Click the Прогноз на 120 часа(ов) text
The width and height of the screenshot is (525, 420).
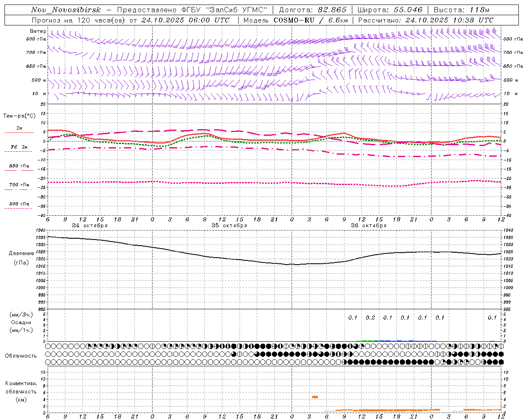[78, 20]
